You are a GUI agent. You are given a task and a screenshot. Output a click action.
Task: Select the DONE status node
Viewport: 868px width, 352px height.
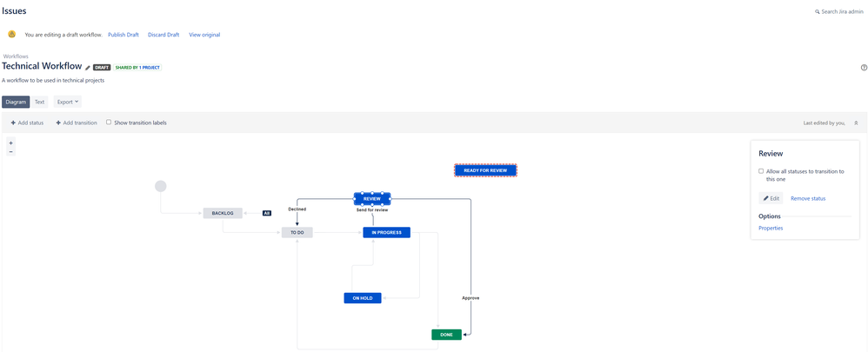click(x=446, y=335)
